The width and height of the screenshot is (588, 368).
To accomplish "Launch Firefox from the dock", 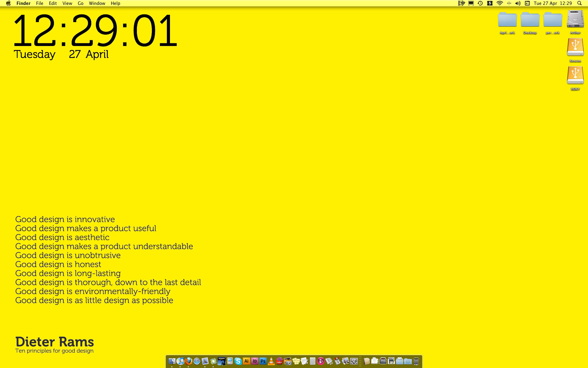I will pyautogui.click(x=188, y=361).
